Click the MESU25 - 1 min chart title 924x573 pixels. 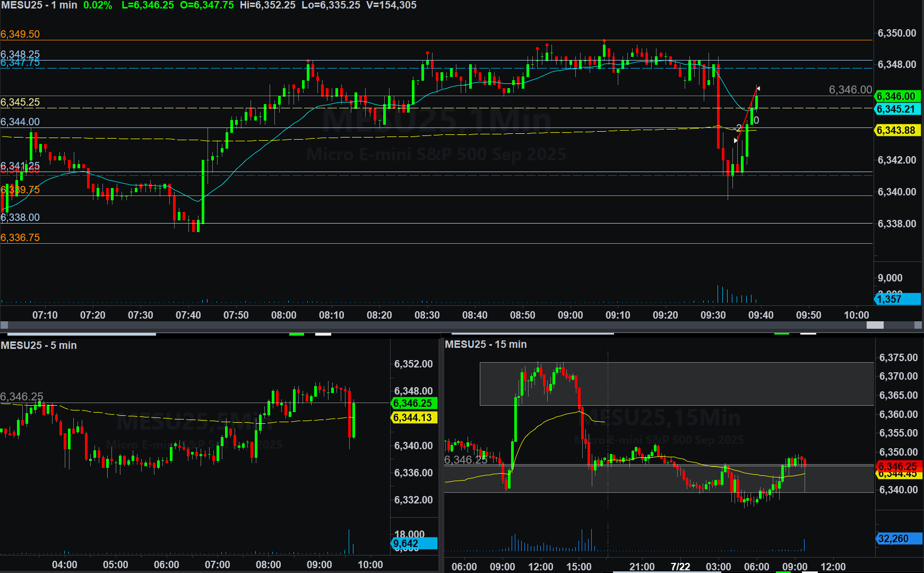click(39, 5)
